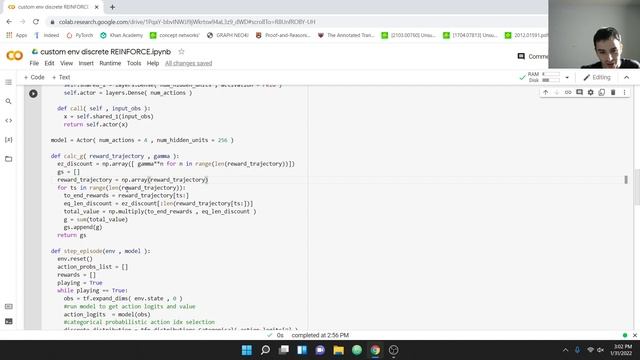Open the Tools menu

pyautogui.click(x=134, y=63)
